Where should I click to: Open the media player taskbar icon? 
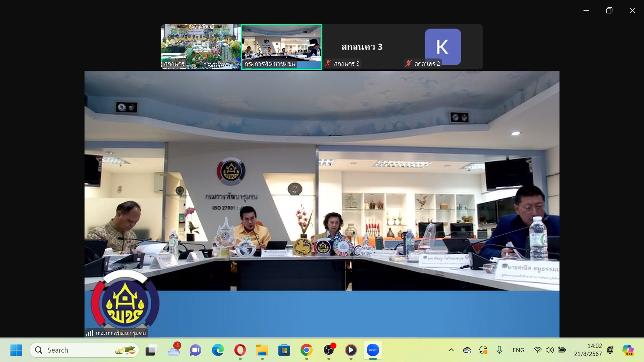351,350
